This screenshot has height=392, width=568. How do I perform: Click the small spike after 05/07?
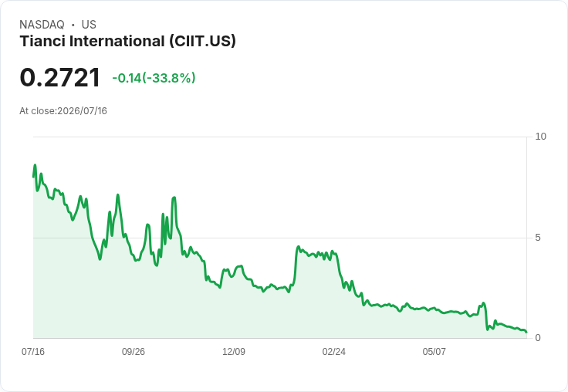[x=483, y=303]
